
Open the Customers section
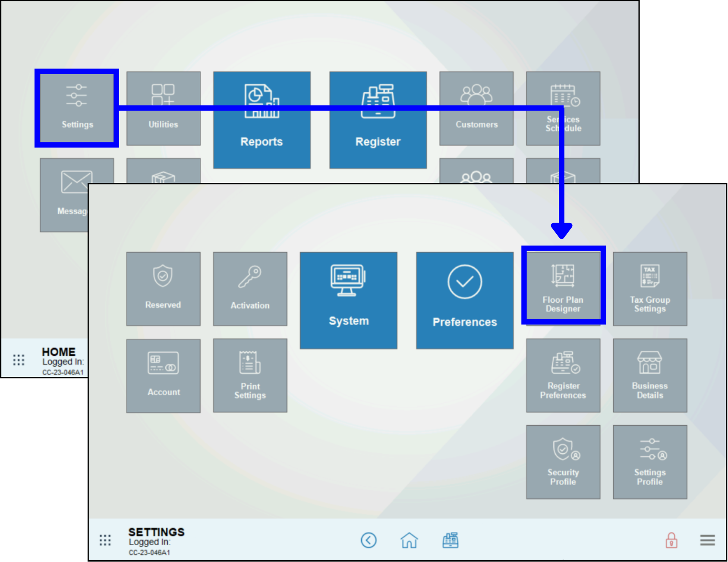tap(476, 107)
